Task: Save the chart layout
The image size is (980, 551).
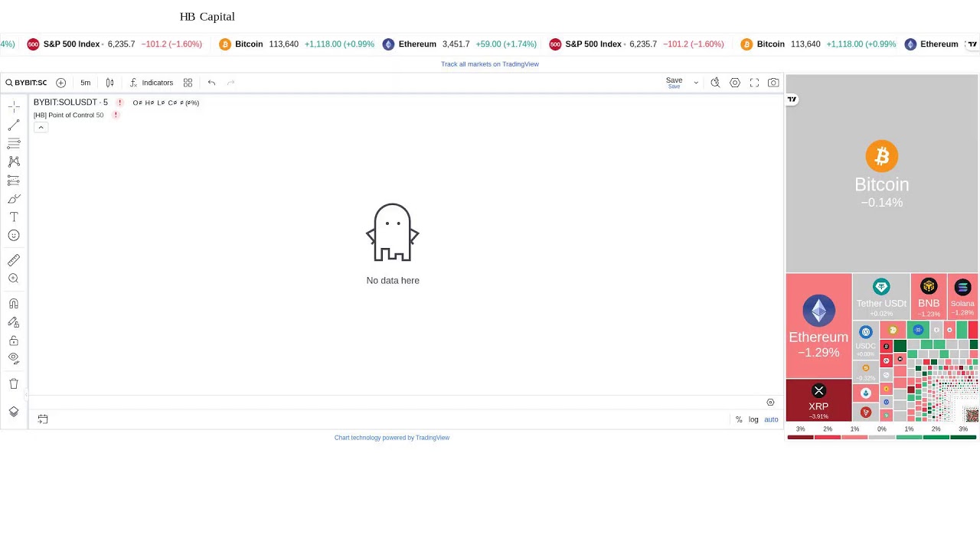Action: coord(674,83)
